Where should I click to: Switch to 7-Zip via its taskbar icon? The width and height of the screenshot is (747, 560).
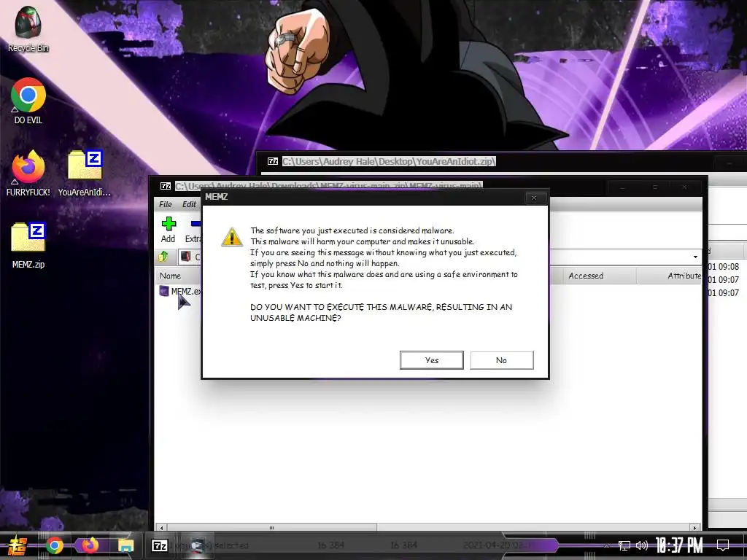pyautogui.click(x=160, y=545)
